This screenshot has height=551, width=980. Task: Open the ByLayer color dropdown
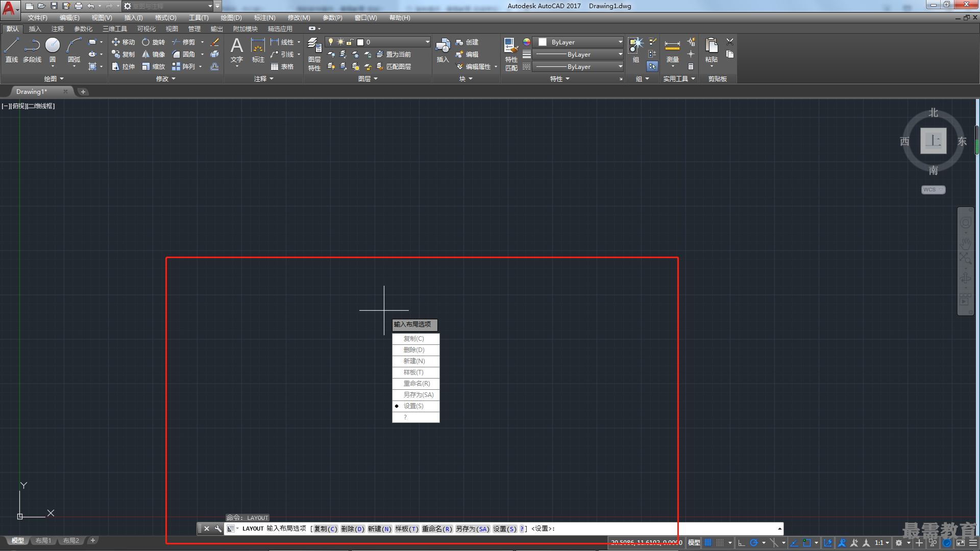[x=578, y=42]
